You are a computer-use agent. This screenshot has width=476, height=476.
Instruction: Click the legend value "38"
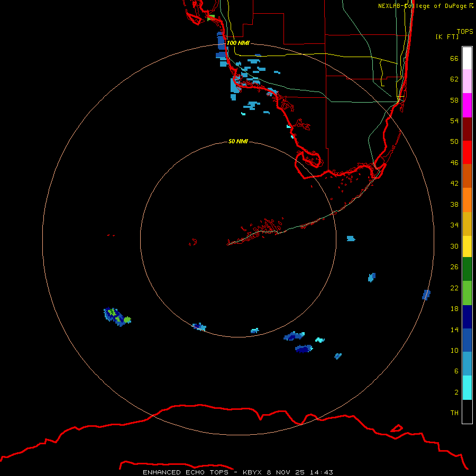[x=454, y=204]
